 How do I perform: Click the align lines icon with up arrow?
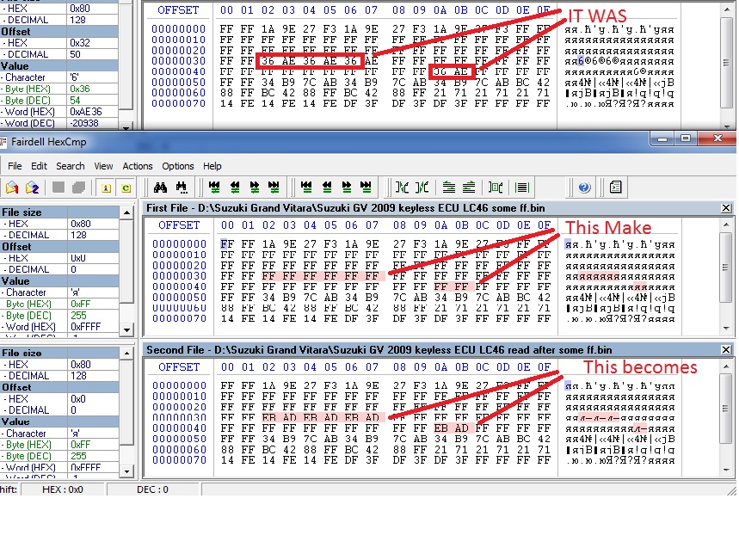pos(469,188)
